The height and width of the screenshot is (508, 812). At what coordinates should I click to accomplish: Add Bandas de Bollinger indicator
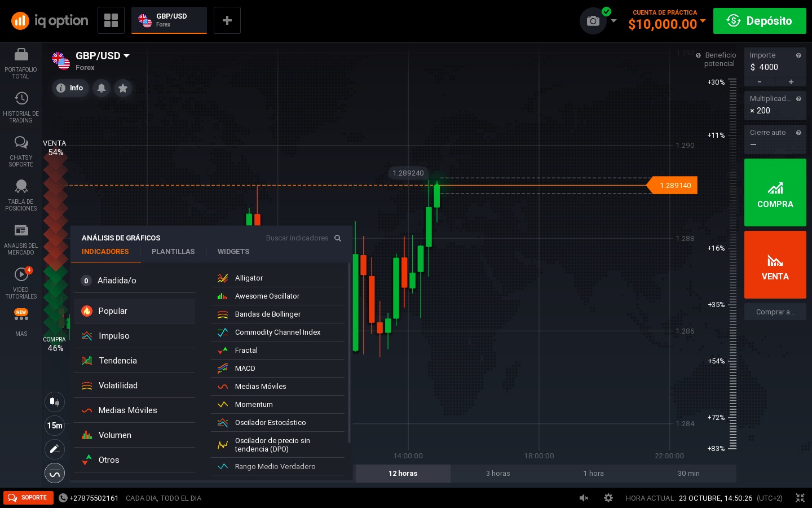pos(277,314)
